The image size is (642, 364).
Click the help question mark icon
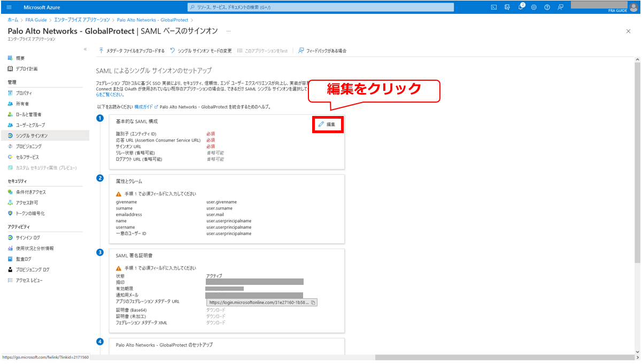click(547, 7)
